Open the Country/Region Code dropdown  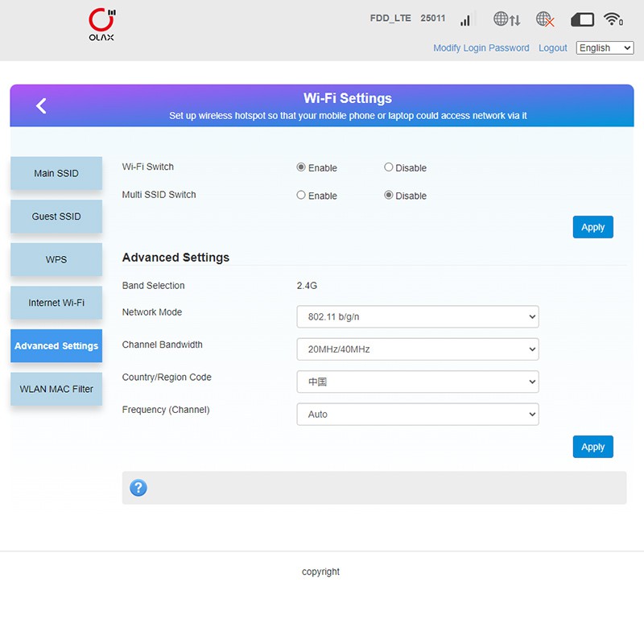[x=417, y=382]
